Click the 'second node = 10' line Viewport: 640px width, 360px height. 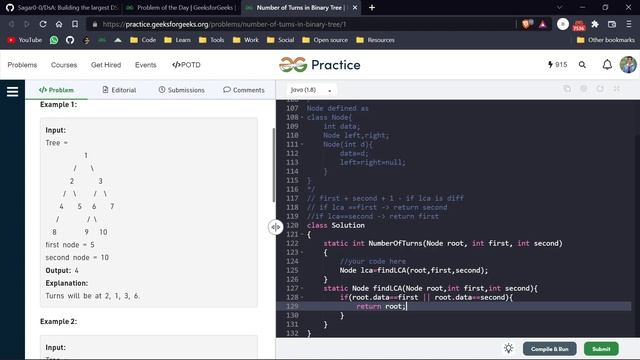coord(77,258)
